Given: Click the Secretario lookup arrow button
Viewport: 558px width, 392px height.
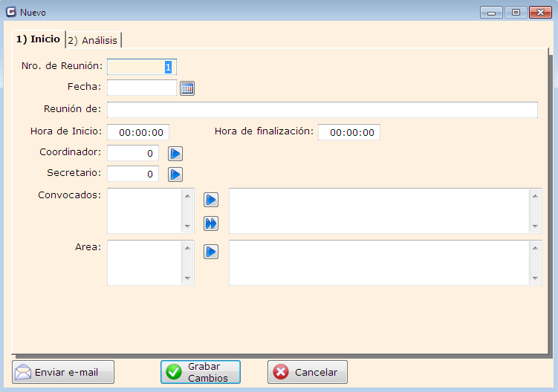Looking at the screenshot, I should [x=175, y=174].
